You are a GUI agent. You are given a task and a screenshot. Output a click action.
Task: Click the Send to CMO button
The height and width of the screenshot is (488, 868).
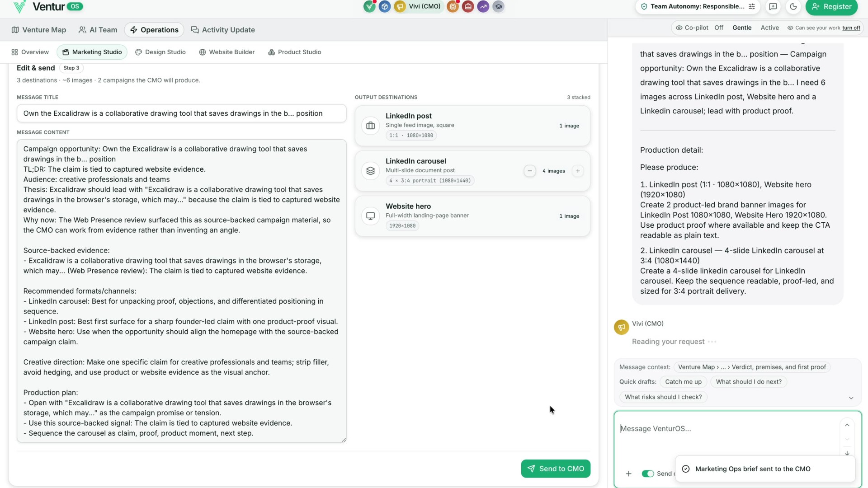point(556,469)
